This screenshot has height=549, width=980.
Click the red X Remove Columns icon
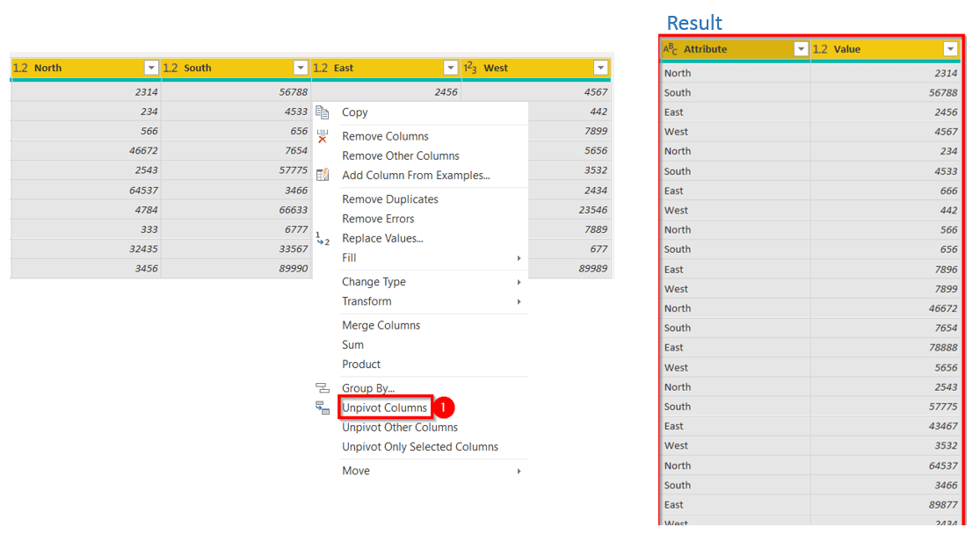(x=324, y=136)
